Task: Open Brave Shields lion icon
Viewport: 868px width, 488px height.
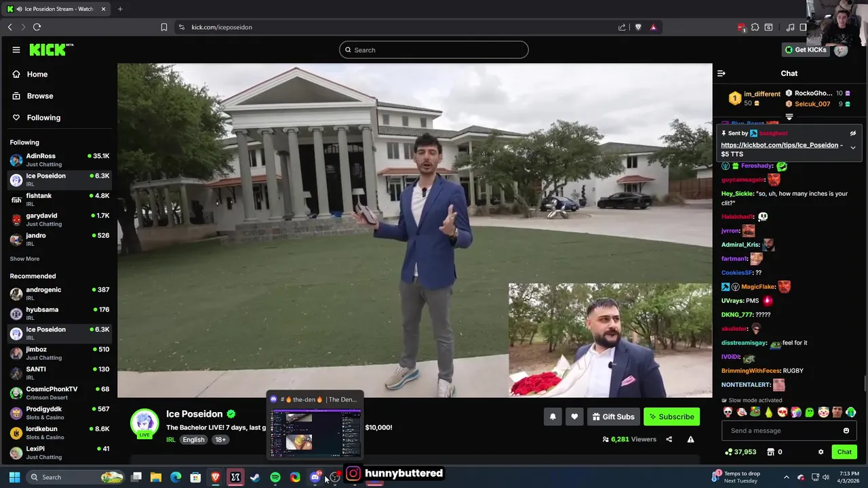Action: click(638, 27)
